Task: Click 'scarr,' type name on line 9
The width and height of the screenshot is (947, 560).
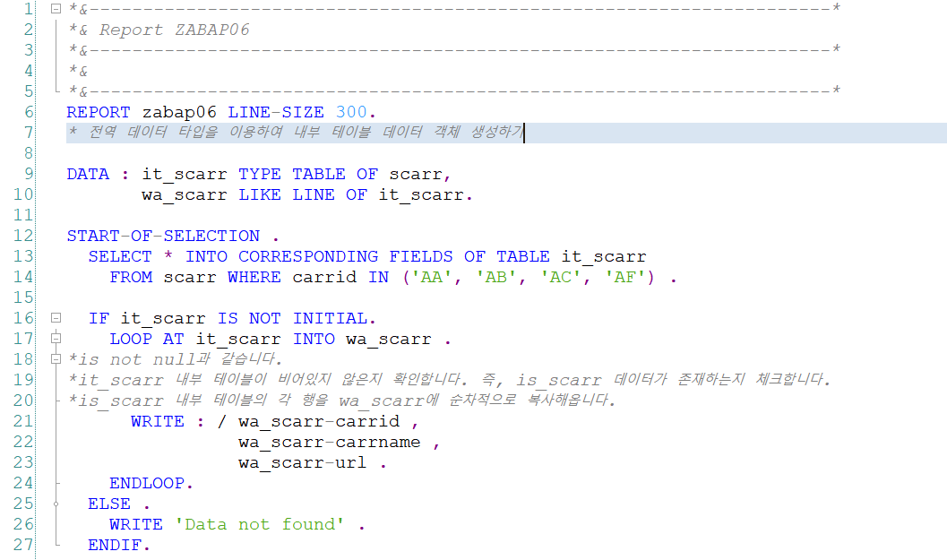Action: [420, 175]
